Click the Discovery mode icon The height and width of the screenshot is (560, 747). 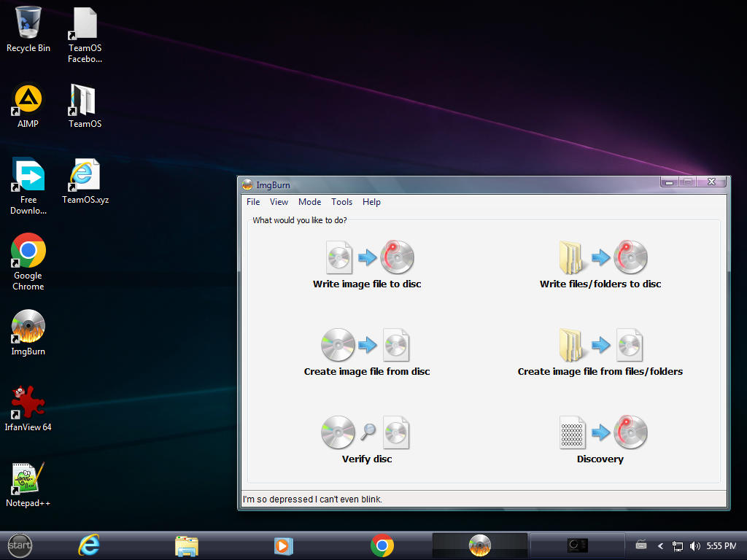point(603,432)
